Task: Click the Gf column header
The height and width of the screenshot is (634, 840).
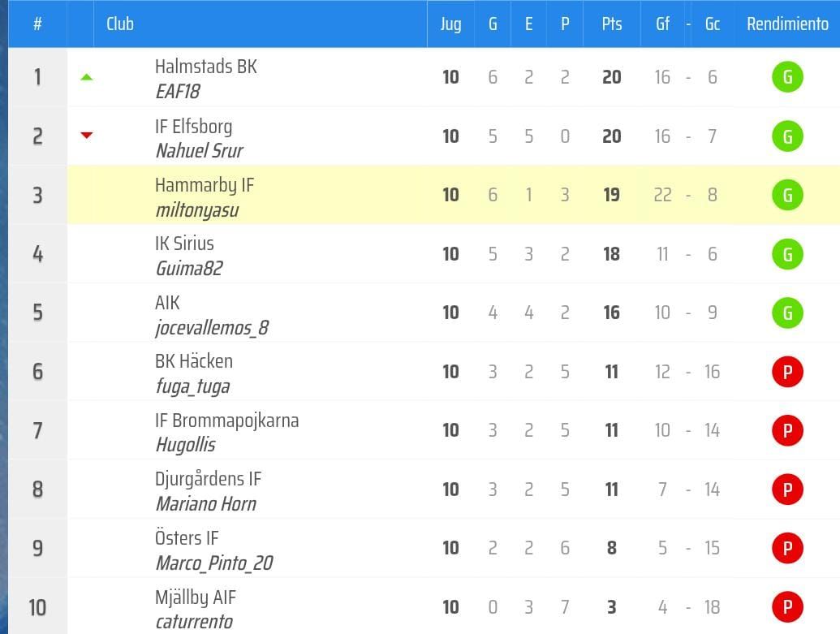Action: click(662, 24)
